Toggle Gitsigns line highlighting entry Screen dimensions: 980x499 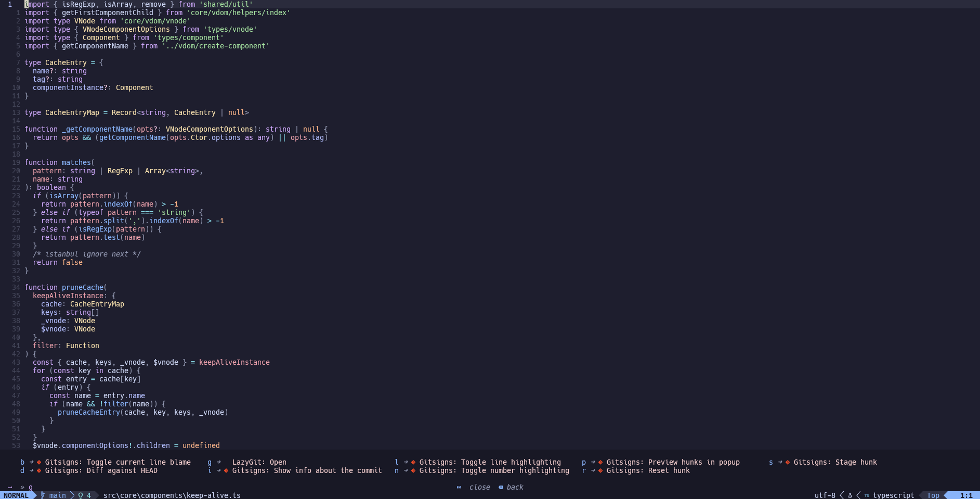coord(490,462)
